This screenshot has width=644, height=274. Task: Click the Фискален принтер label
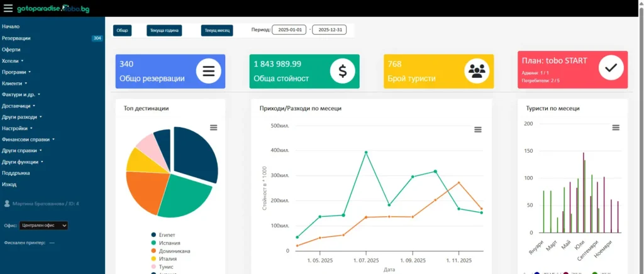tap(25, 243)
